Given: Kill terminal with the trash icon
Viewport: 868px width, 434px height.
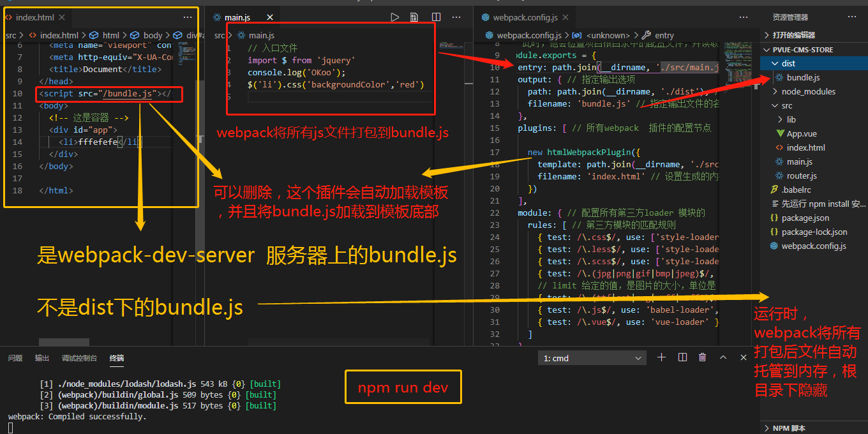Looking at the screenshot, I should pyautogui.click(x=703, y=357).
